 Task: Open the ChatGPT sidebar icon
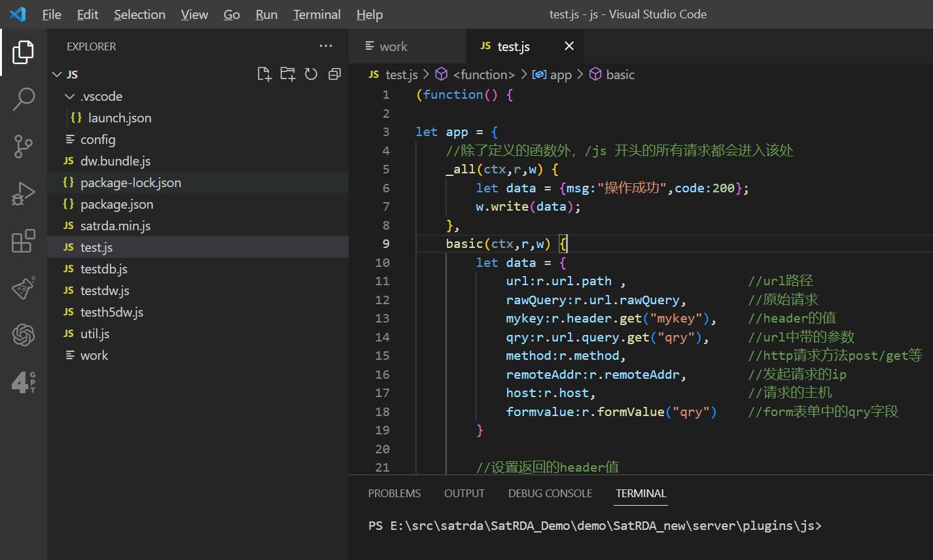point(24,335)
